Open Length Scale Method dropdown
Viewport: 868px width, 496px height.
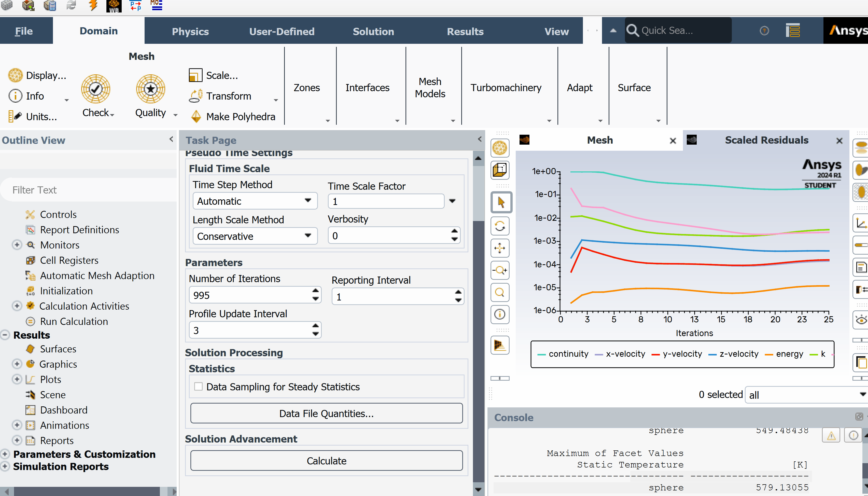coord(255,236)
